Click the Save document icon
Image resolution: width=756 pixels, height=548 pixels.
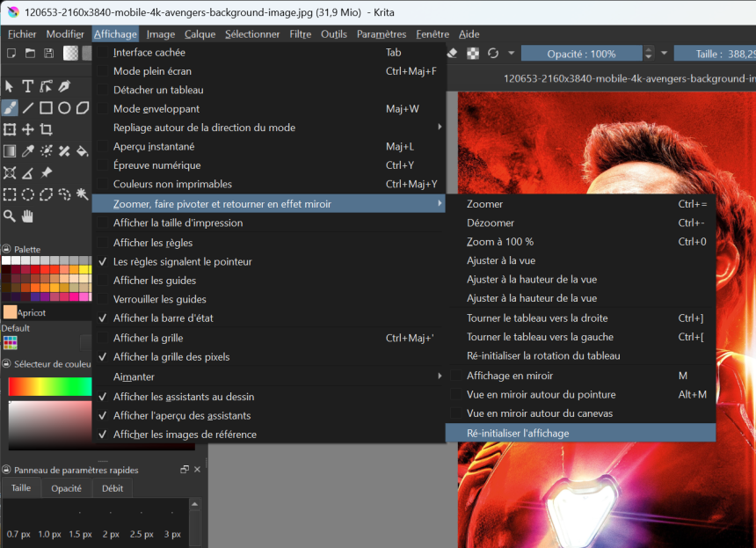(x=48, y=54)
